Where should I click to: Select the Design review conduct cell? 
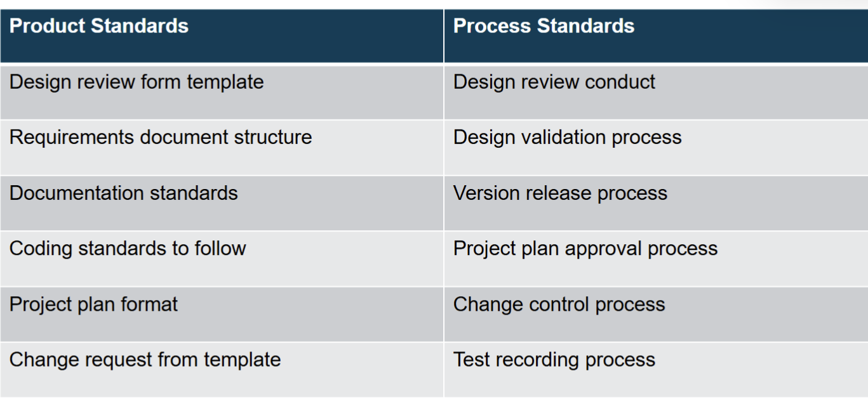coord(656,92)
